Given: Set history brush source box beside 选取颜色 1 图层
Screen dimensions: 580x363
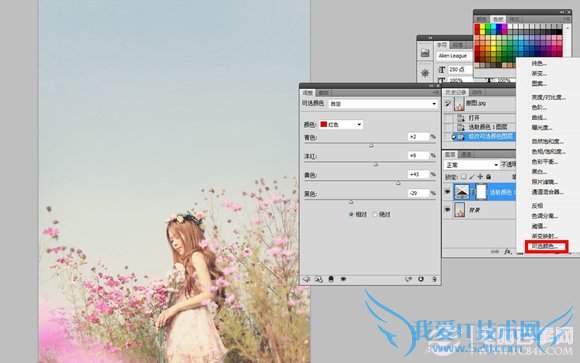Looking at the screenshot, I should [x=448, y=127].
